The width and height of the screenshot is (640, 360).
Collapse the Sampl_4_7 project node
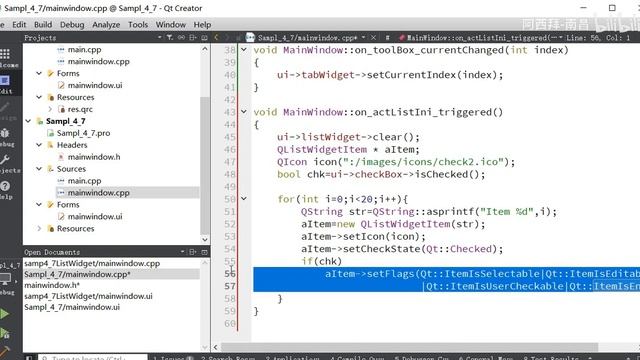[28, 121]
